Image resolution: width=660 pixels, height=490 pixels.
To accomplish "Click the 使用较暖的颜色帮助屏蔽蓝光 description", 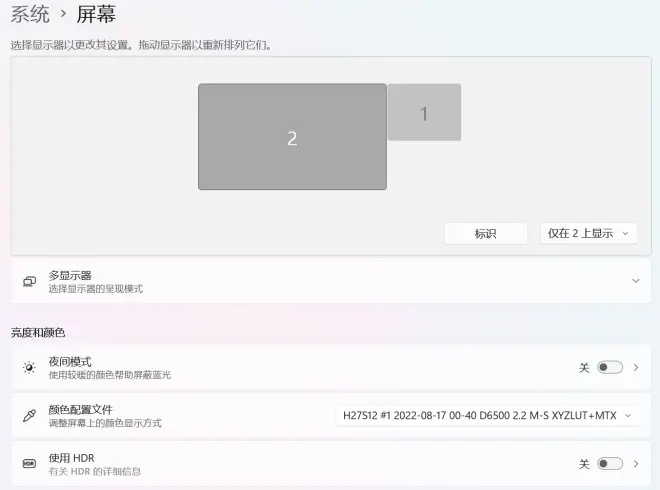I will pyautogui.click(x=110, y=375).
